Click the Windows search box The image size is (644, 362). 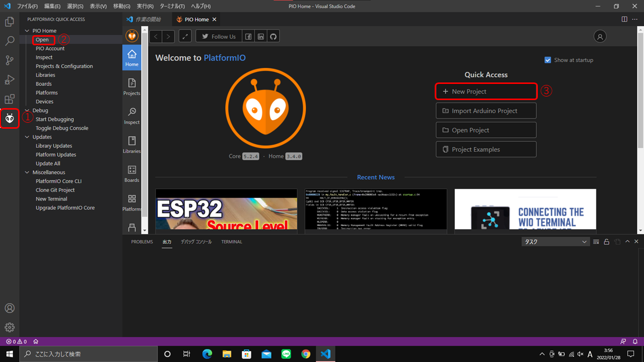pos(89,354)
